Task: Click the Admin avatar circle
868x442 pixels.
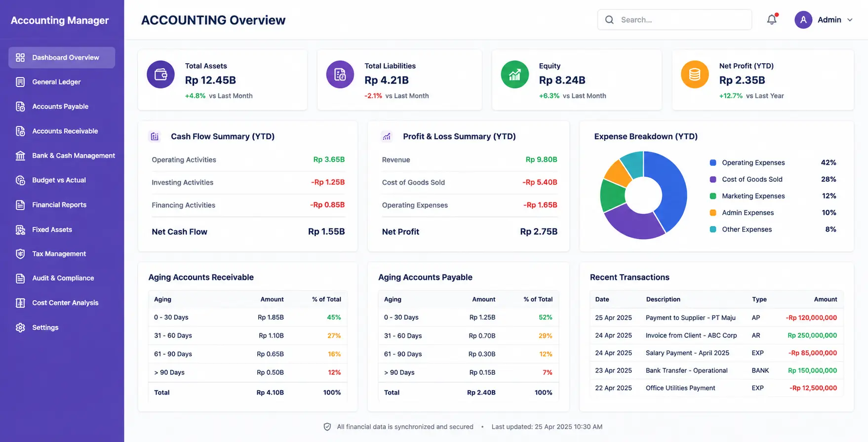Action: point(803,20)
